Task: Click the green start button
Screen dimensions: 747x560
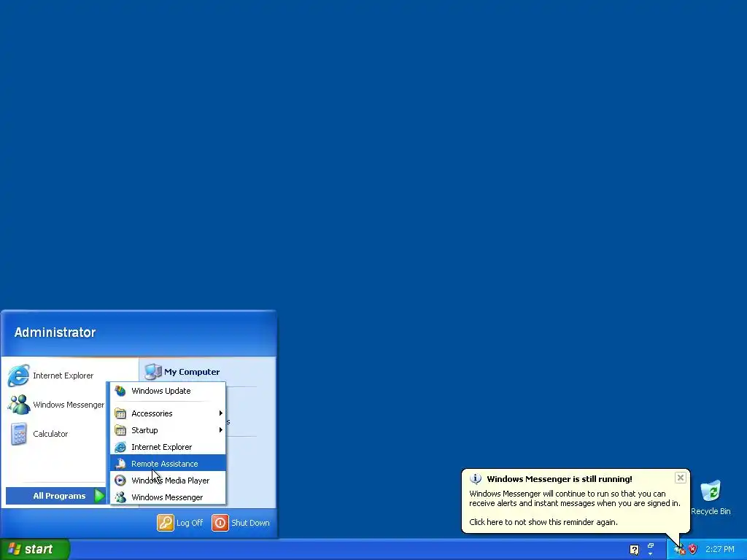Action: 35,549
